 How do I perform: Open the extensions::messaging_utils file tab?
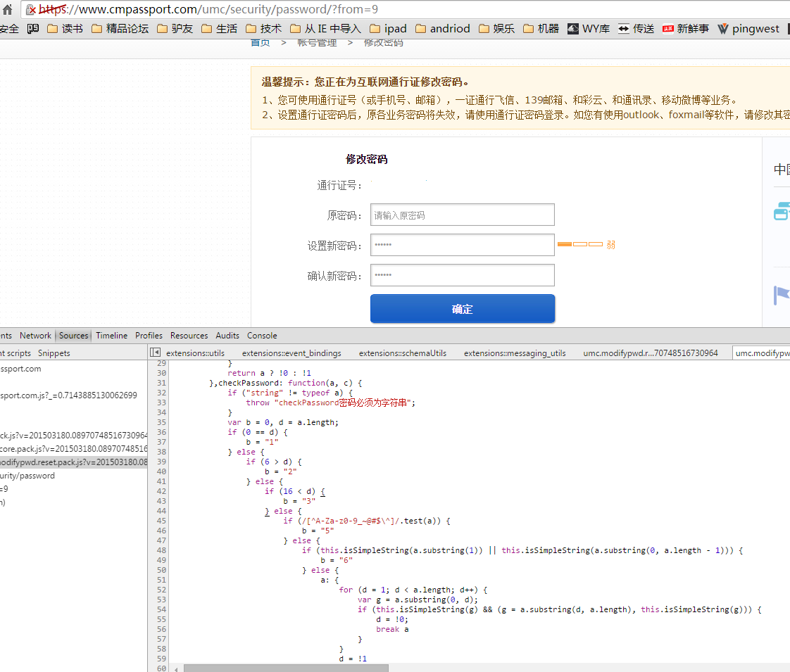pos(515,353)
